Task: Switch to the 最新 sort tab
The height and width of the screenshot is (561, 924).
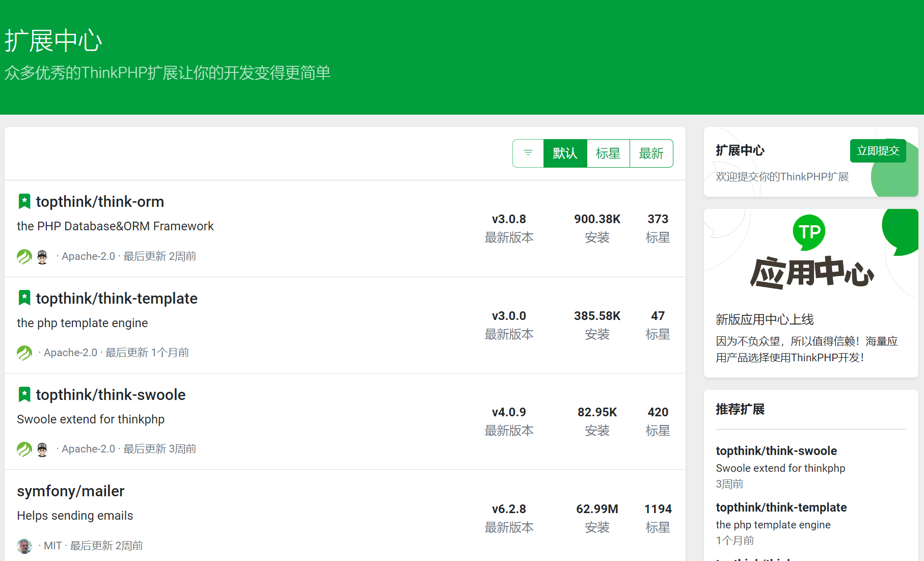Action: pyautogui.click(x=651, y=153)
